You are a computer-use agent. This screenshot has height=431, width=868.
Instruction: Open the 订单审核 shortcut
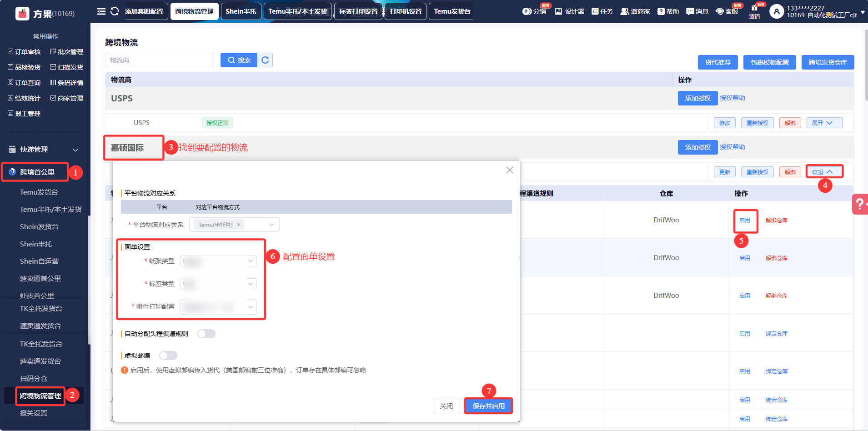24,52
